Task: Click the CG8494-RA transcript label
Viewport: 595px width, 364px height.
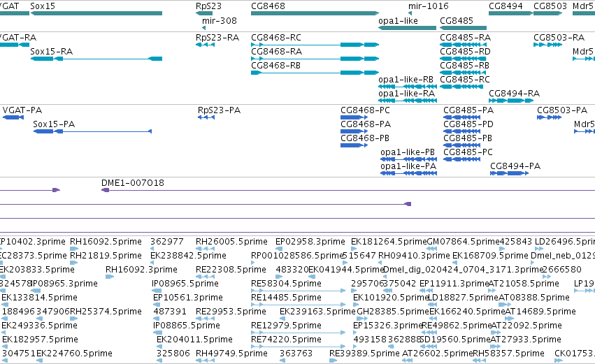Action: (514, 94)
